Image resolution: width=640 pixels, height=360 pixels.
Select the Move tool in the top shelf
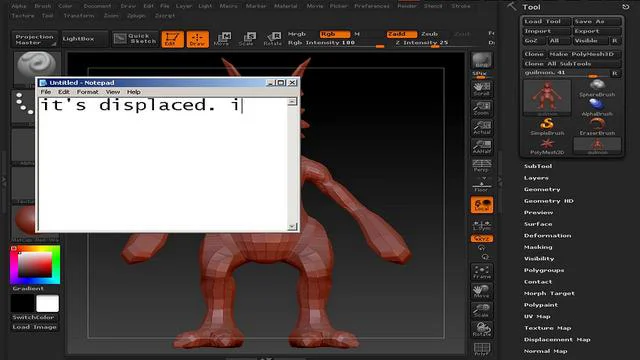point(222,39)
